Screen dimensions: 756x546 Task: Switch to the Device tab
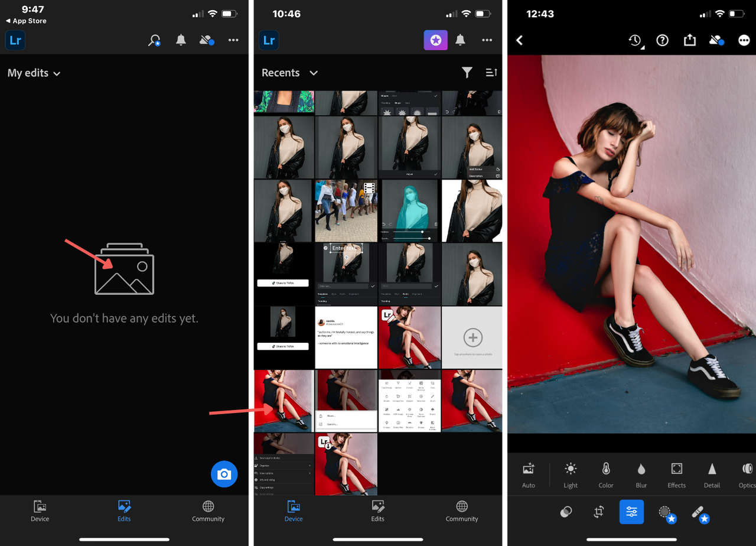294,511
